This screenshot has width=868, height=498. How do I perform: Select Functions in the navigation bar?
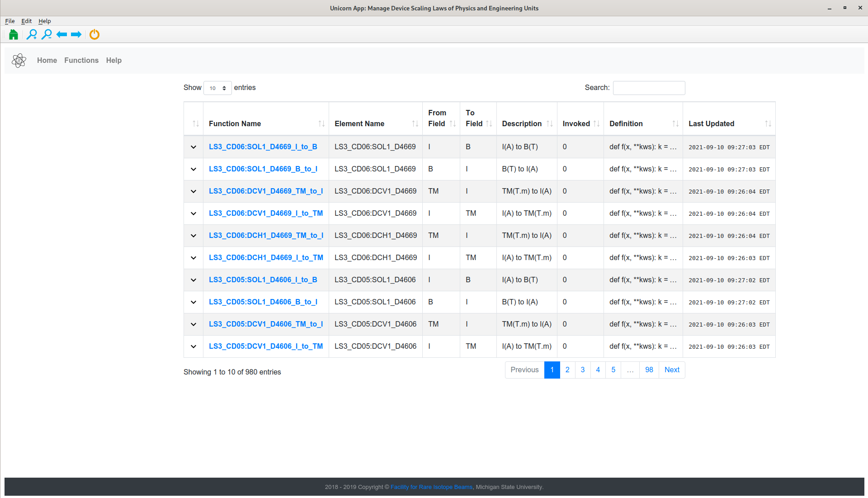click(x=81, y=60)
